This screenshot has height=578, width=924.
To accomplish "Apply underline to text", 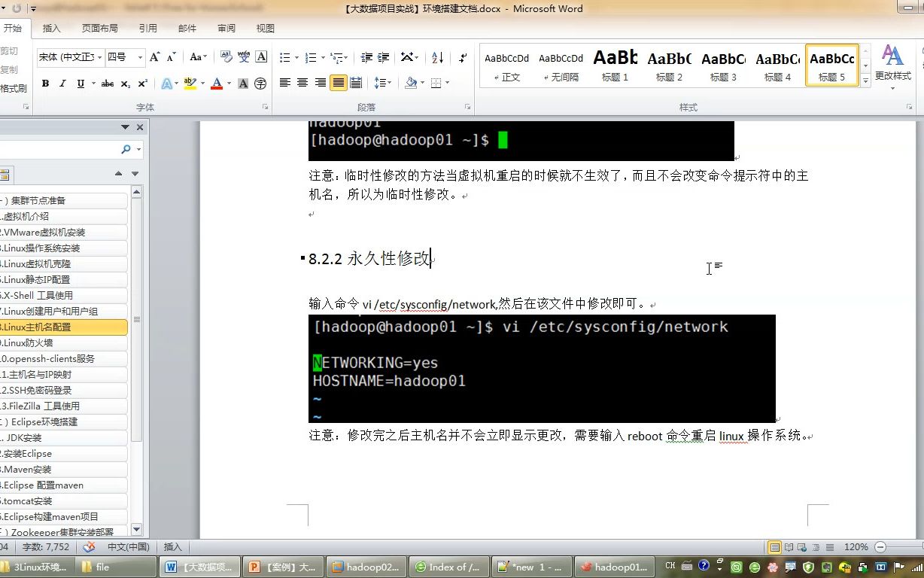I will pyautogui.click(x=81, y=84).
